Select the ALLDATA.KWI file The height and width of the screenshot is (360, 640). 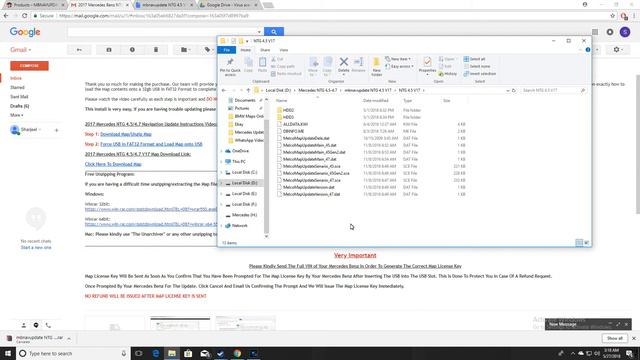coord(296,124)
